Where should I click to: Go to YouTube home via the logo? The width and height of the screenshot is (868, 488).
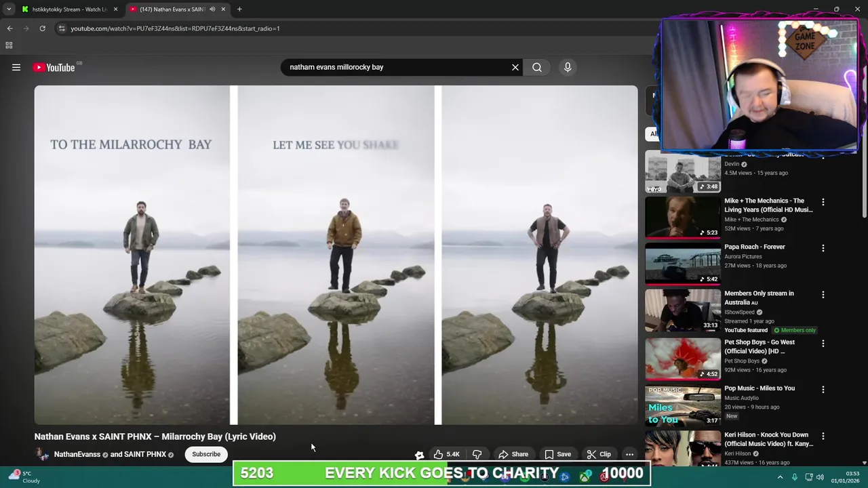coord(54,67)
